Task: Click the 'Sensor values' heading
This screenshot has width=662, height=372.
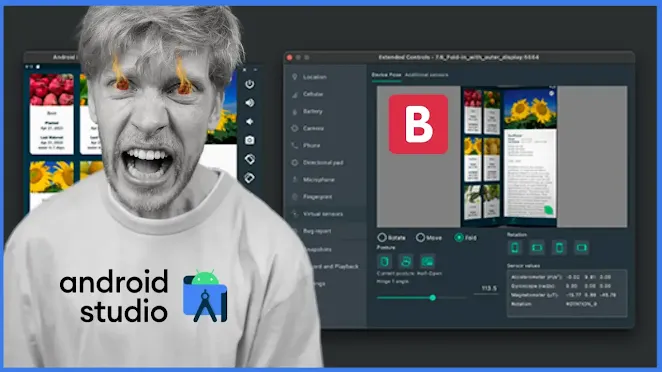Action: click(524, 266)
